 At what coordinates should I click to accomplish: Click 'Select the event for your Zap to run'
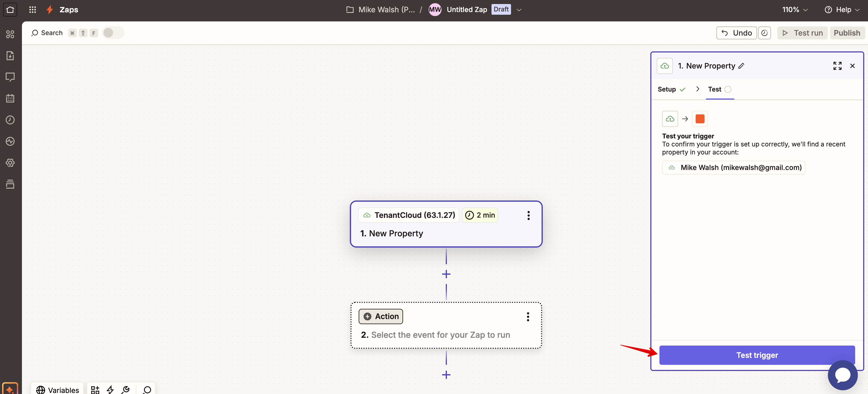440,335
